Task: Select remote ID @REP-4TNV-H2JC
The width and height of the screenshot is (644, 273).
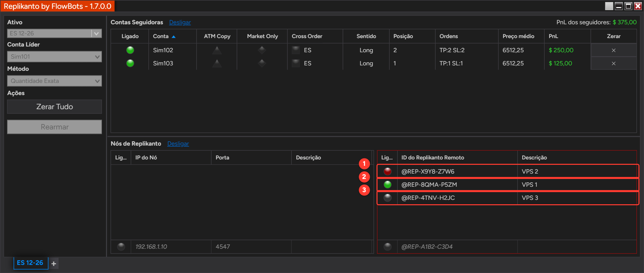Action: (428, 198)
